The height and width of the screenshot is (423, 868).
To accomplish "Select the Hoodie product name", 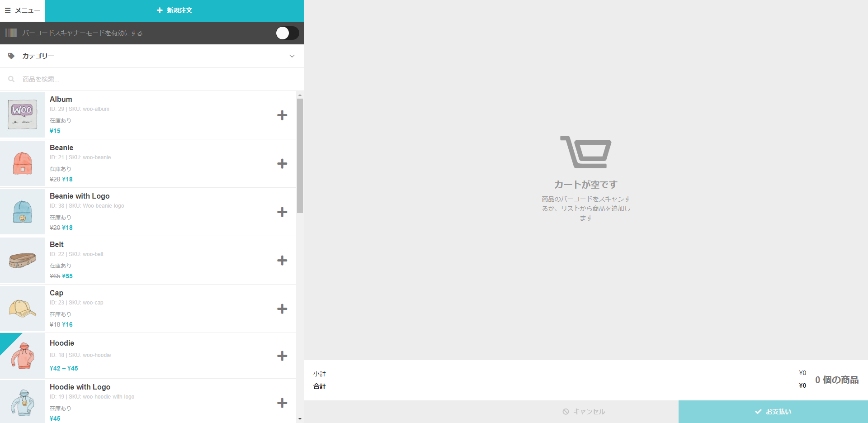I will tap(62, 343).
